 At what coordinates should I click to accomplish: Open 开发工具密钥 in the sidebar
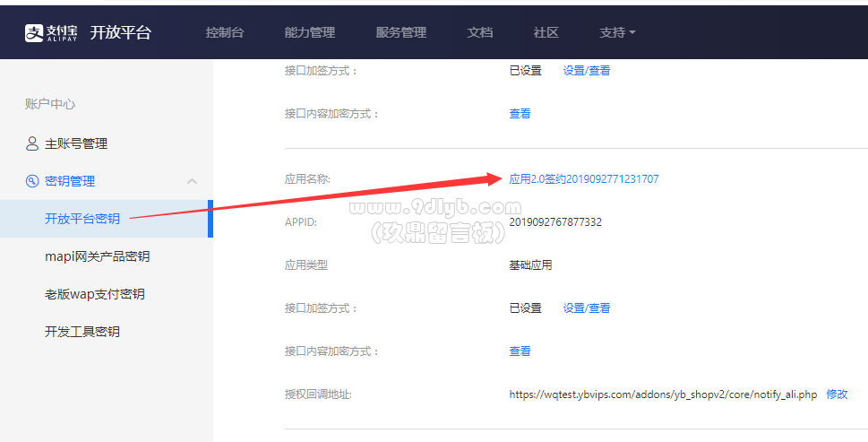(82, 332)
